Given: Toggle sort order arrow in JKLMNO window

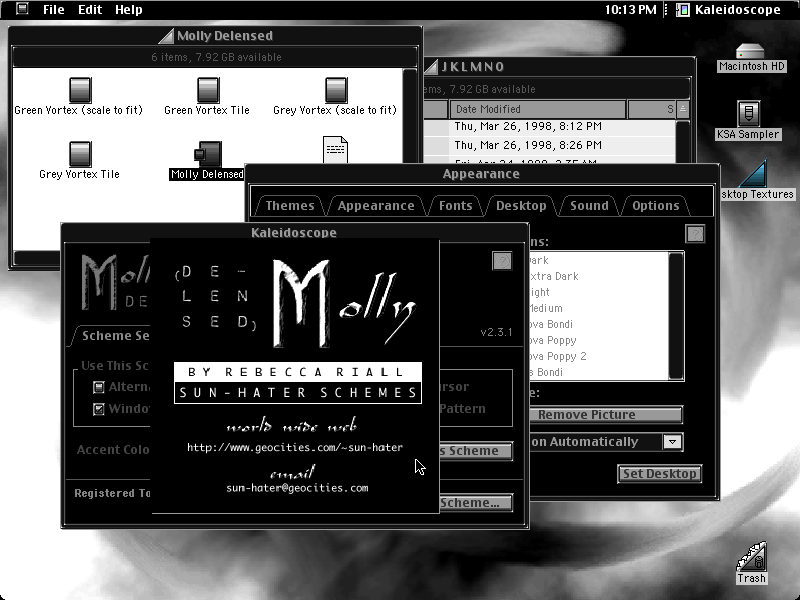Looking at the screenshot, I should (683, 109).
